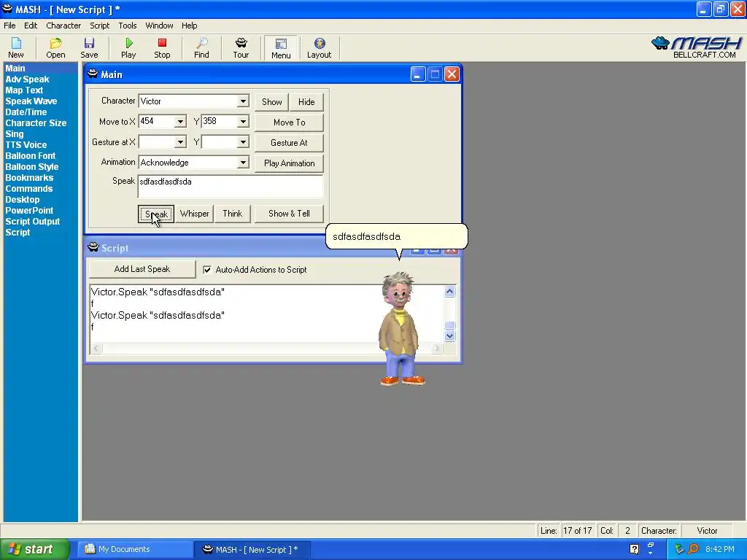Image resolution: width=747 pixels, height=560 pixels.
Task: Select PowerPoint in the left panel
Action: [x=29, y=211]
